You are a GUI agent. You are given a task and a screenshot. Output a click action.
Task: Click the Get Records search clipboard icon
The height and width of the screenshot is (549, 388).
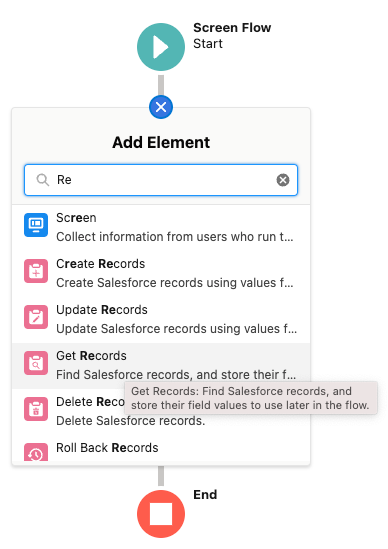[x=36, y=363]
